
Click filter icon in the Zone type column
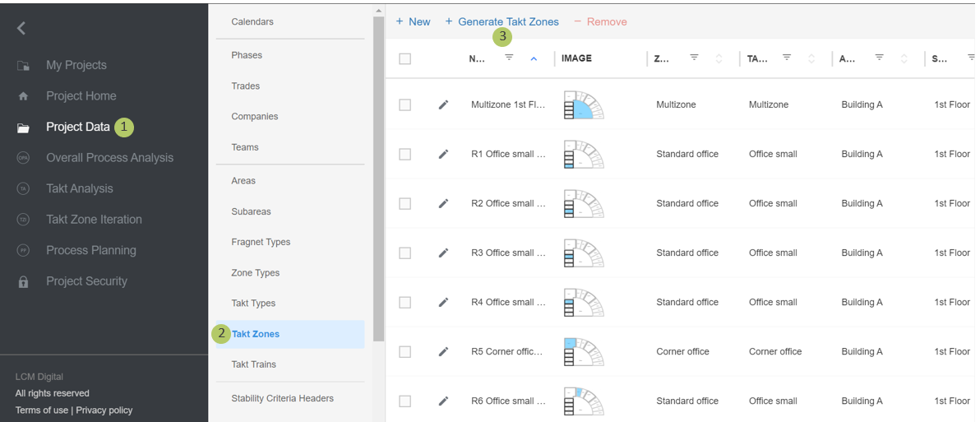[x=694, y=58]
